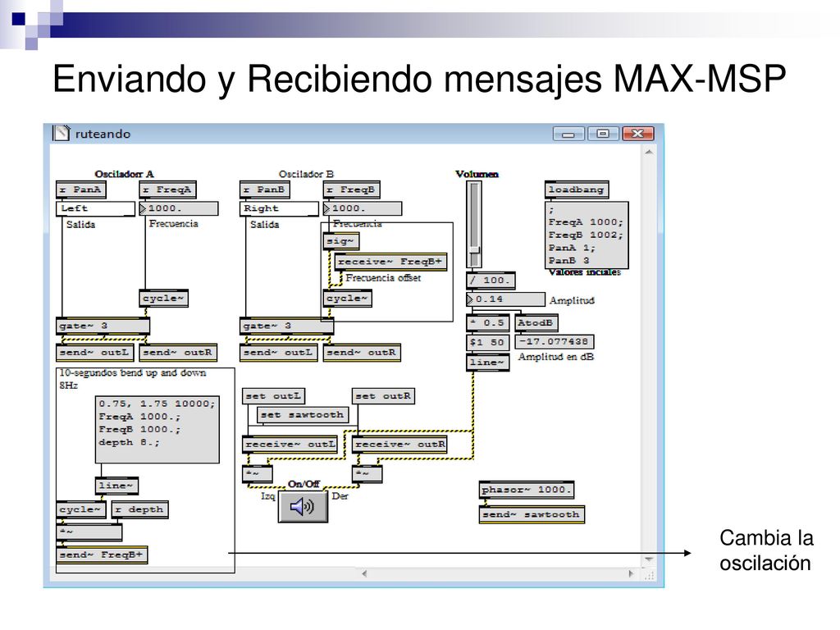Minimize the ruteando window
This screenshot has height=630, width=840.
[569, 134]
